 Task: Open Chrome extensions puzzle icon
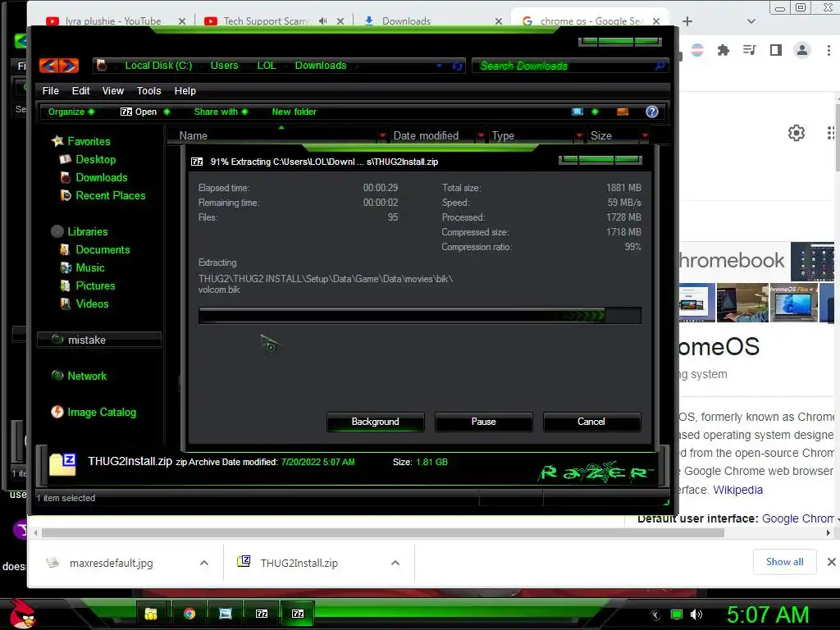point(724,50)
